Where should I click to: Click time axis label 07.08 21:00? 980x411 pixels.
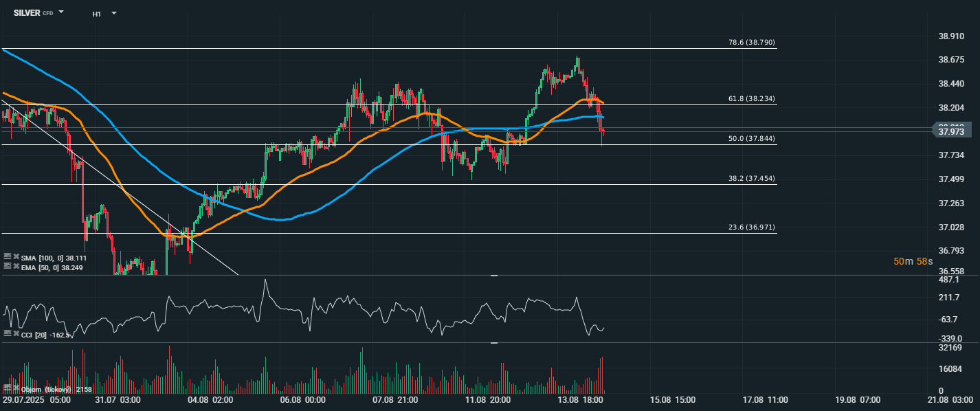tap(395, 399)
